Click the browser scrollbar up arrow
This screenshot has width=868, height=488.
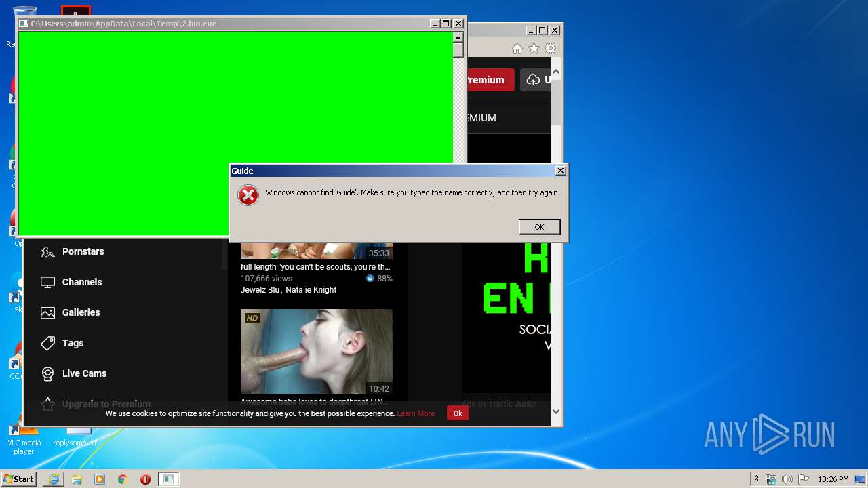click(556, 71)
